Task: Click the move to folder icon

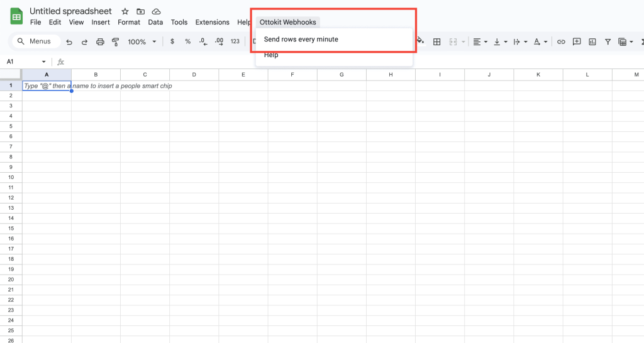Action: [140, 11]
